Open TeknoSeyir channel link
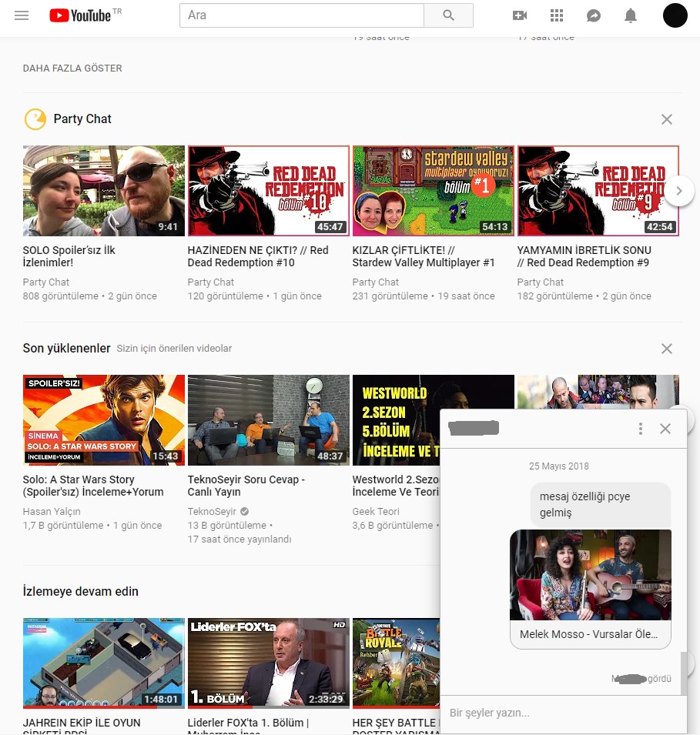The width and height of the screenshot is (700, 735). 212,511
